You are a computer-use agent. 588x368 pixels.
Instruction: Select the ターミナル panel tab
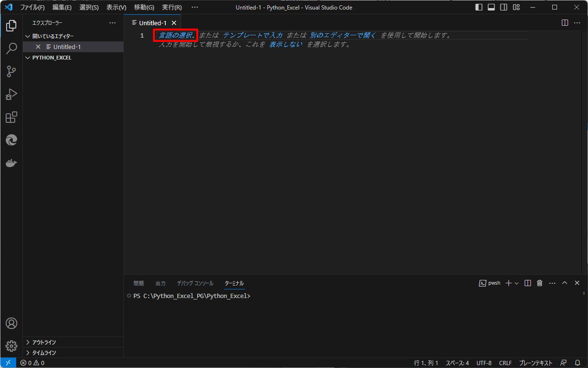click(x=234, y=283)
